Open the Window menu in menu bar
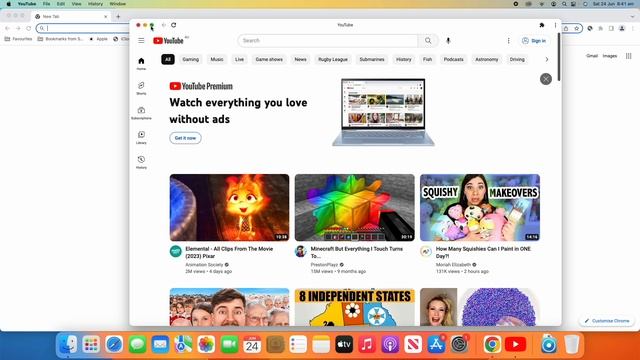 click(118, 4)
